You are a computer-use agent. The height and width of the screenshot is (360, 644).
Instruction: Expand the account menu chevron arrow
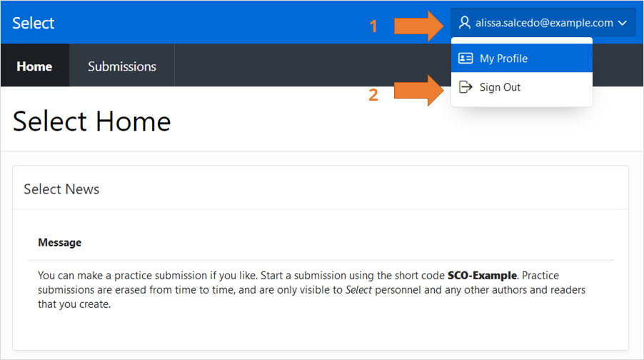coord(623,24)
